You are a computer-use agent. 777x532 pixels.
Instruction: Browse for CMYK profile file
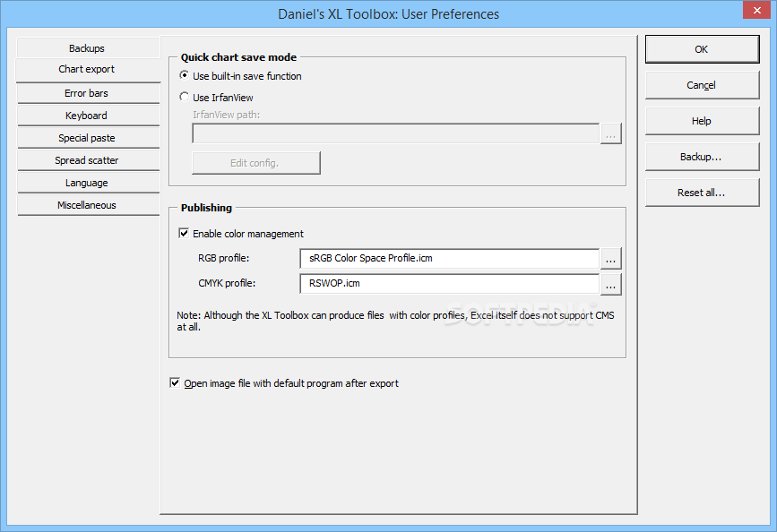coord(610,284)
